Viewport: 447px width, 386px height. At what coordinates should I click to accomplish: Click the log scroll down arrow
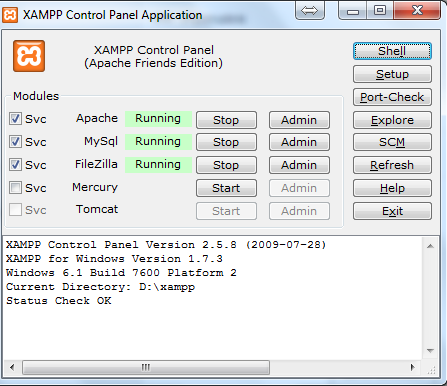430,351
